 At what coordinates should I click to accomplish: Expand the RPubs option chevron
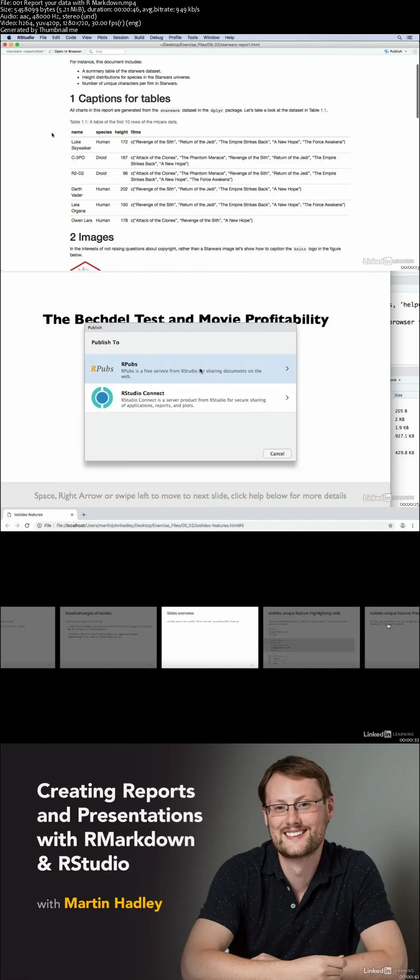point(287,369)
